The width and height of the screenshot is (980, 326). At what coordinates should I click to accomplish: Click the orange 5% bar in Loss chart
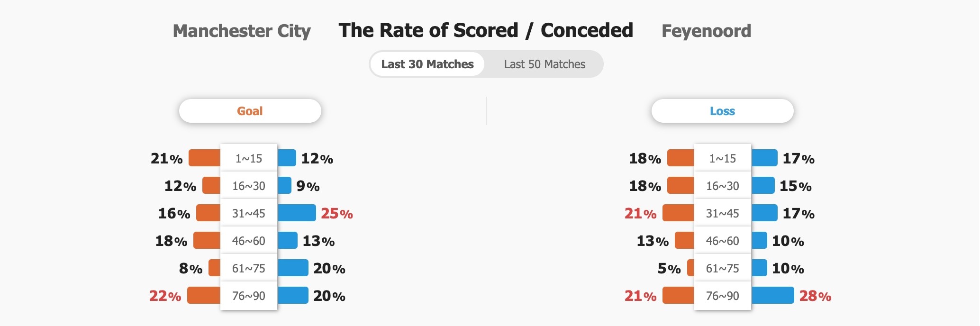point(690,268)
